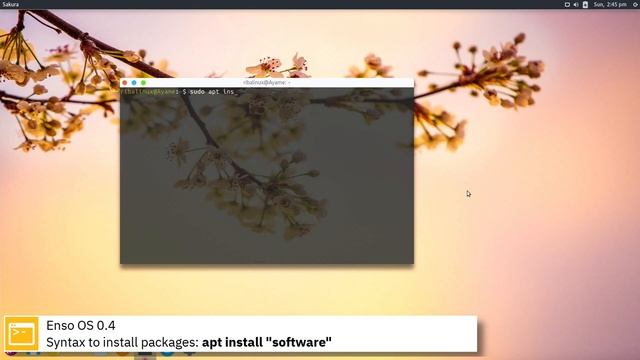The image size is (640, 360).
Task: Open the session power menu icon
Action: pyautogui.click(x=637, y=4)
